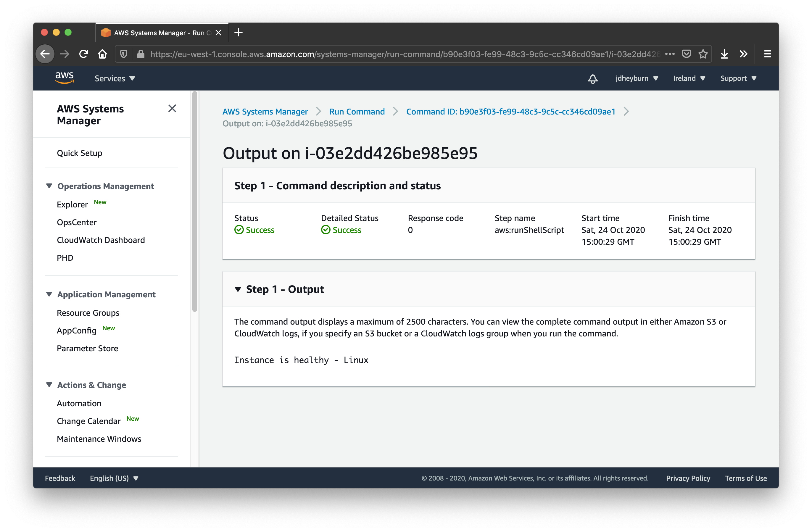Close the AWS Systems Manager tab
The width and height of the screenshot is (812, 532).
coord(218,33)
